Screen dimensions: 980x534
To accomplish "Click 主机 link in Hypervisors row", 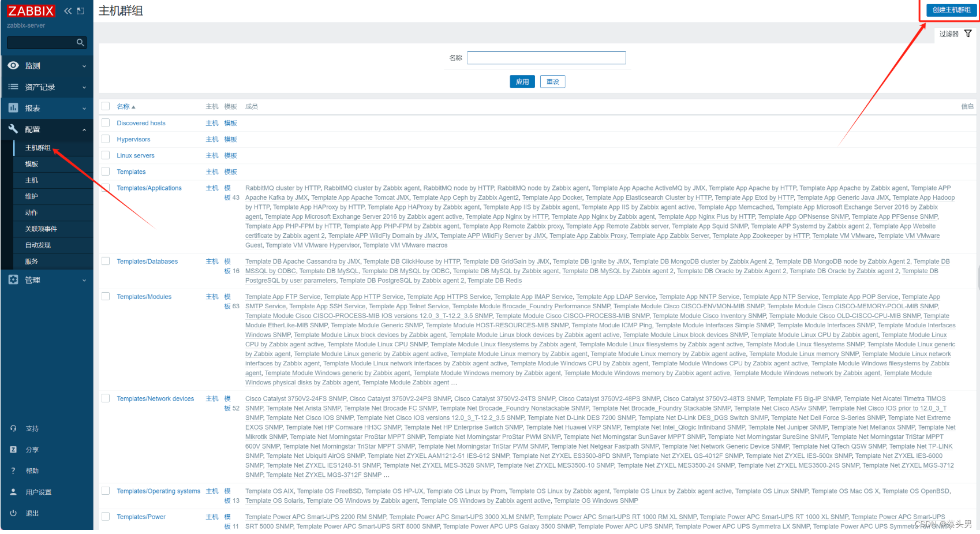I will tap(212, 139).
